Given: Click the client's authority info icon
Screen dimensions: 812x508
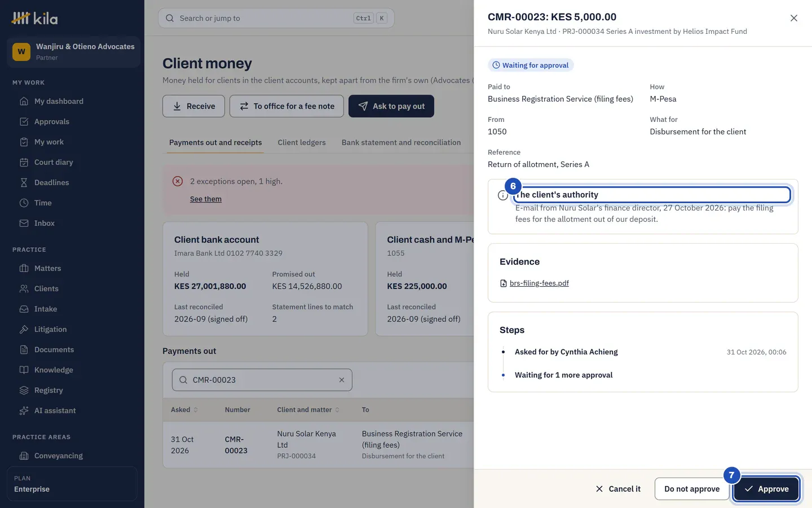Looking at the screenshot, I should coord(503,195).
